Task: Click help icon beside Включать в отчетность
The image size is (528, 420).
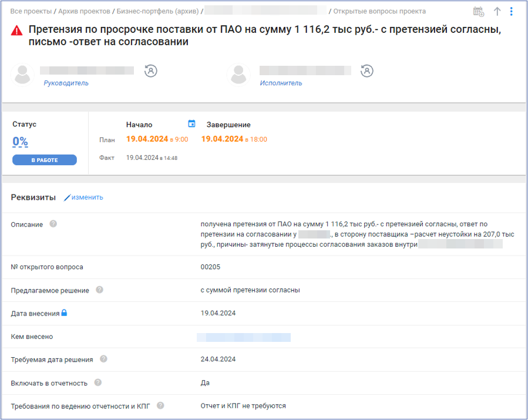Action: tap(98, 382)
